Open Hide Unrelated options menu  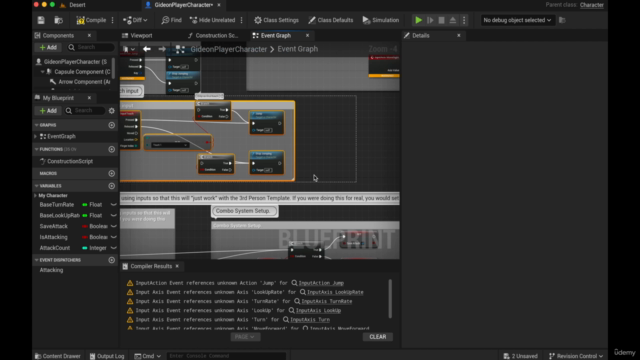242,20
